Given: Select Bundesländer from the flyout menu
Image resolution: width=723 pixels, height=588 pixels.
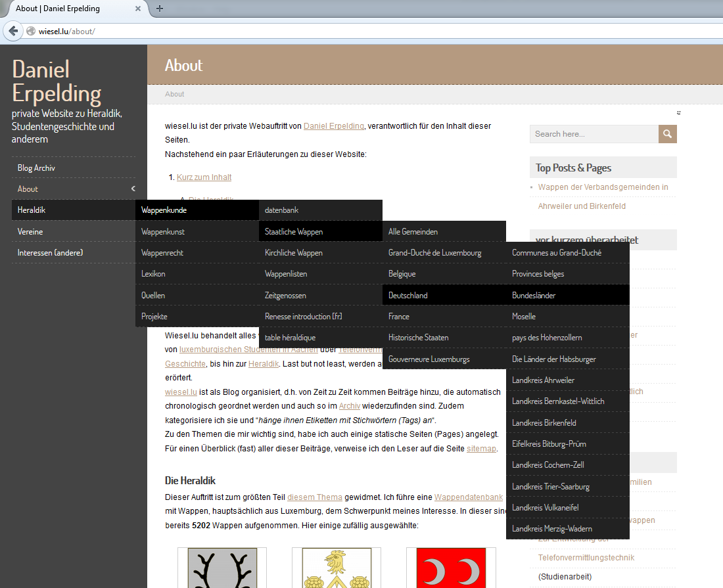Looking at the screenshot, I should click(534, 296).
